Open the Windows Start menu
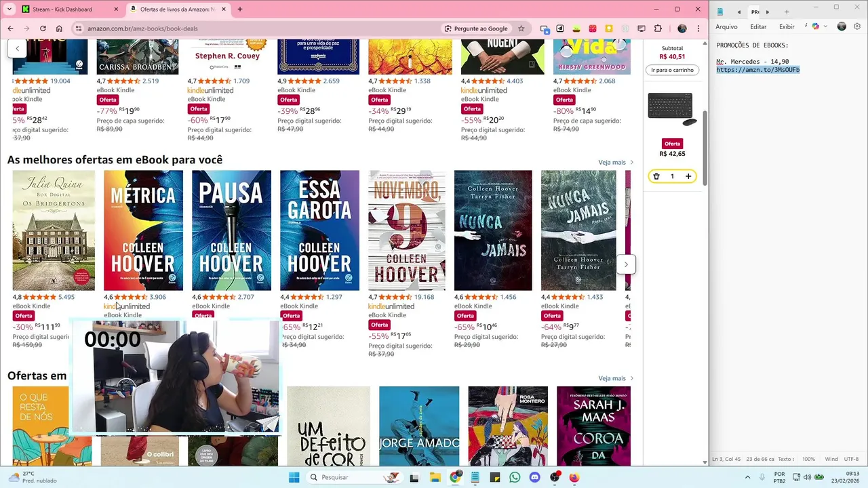The height and width of the screenshot is (488, 868). (294, 477)
